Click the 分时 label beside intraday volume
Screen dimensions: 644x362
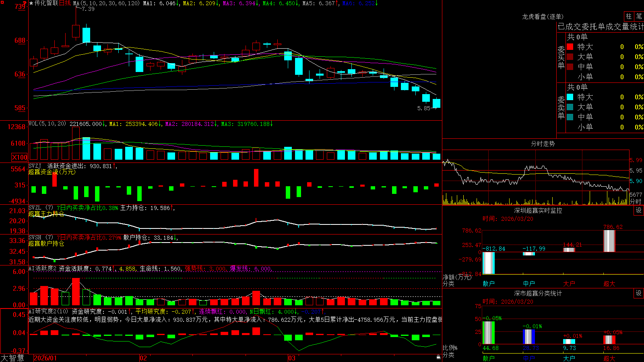636,202
